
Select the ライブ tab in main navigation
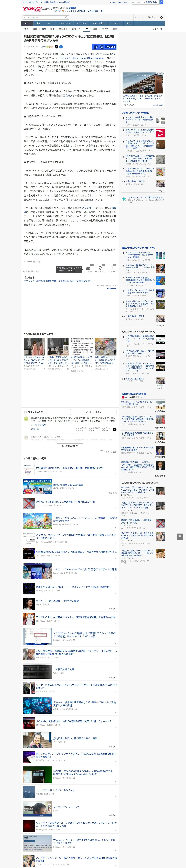pyautogui.click(x=49, y=23)
